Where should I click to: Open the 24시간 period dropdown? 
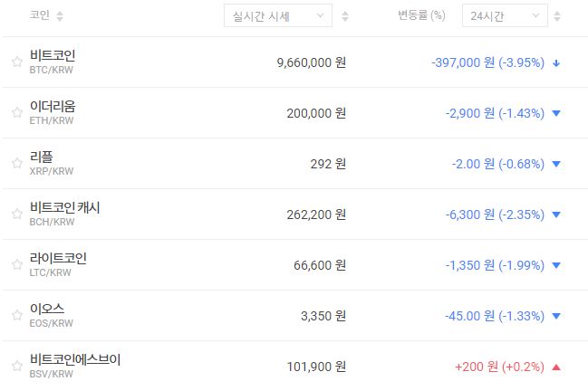[x=504, y=16]
